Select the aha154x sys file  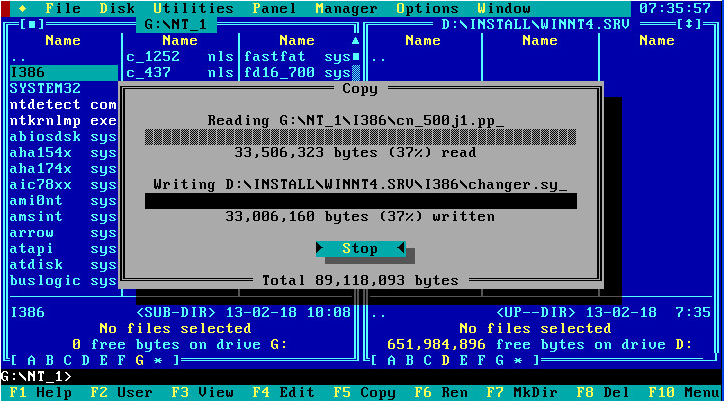point(63,152)
